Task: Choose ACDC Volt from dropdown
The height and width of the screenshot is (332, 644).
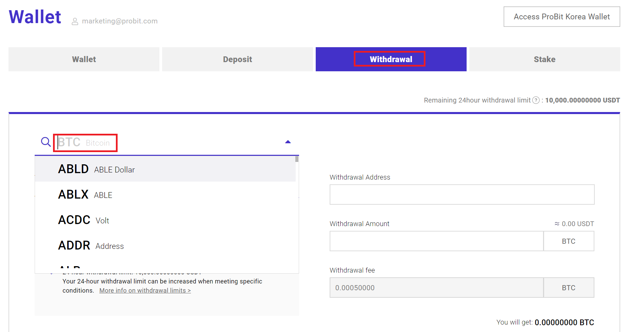Action: [x=165, y=220]
